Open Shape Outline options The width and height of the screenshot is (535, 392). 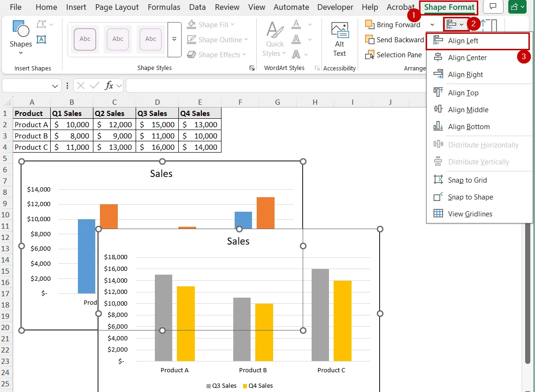pos(217,39)
